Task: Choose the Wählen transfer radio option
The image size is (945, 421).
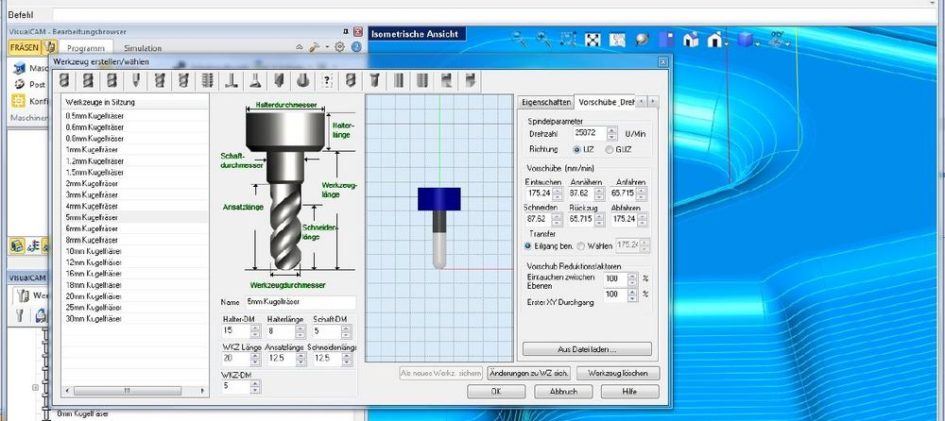Action: (580, 244)
